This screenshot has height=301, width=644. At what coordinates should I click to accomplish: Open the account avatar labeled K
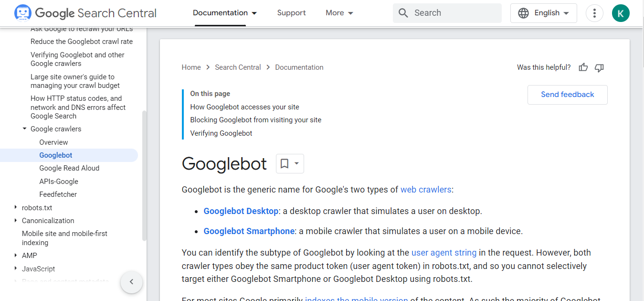(621, 13)
